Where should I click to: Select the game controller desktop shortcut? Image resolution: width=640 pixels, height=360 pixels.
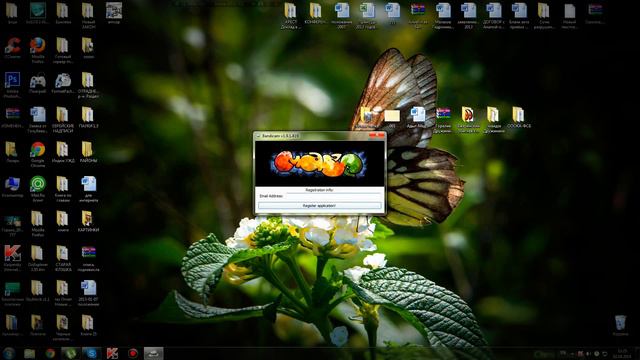pos(38,84)
